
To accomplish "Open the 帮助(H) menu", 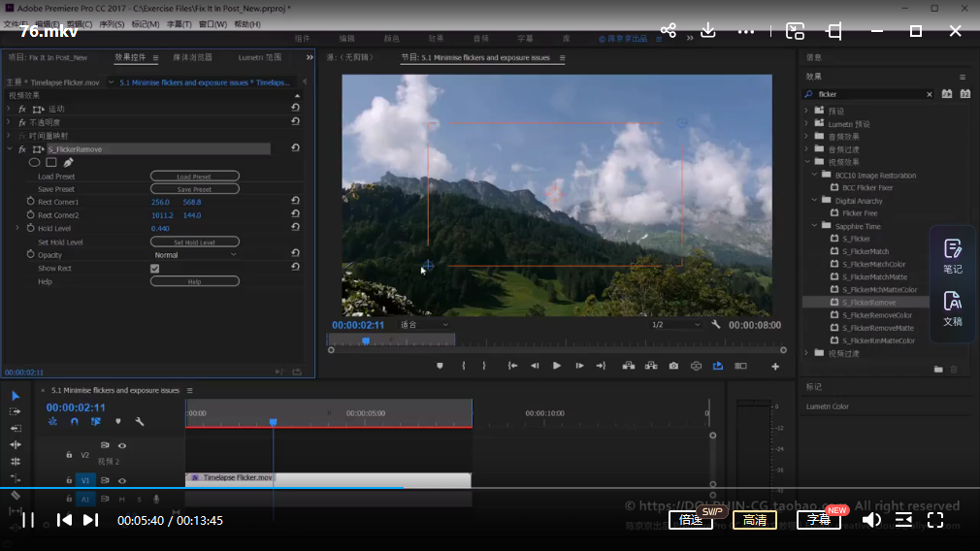I will [246, 23].
